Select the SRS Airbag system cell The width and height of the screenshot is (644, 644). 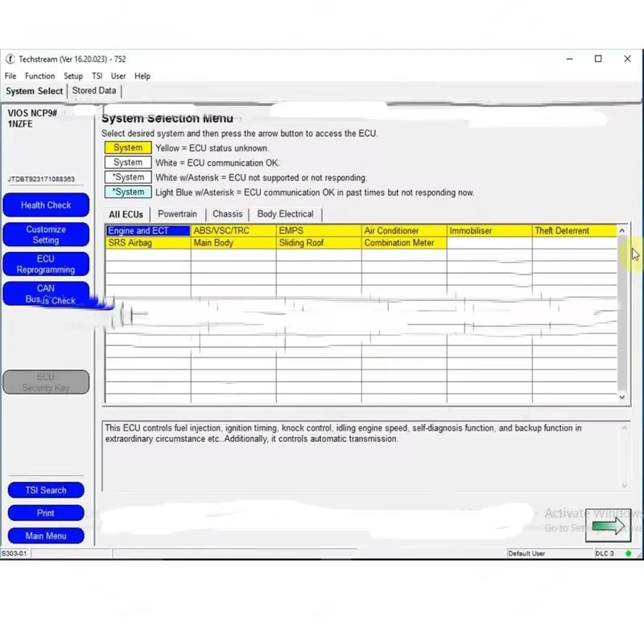148,243
